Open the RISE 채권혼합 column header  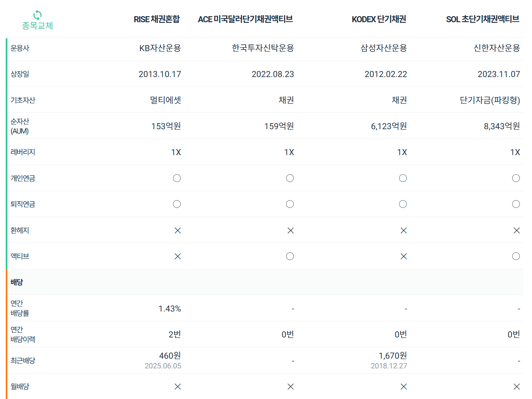(x=157, y=19)
